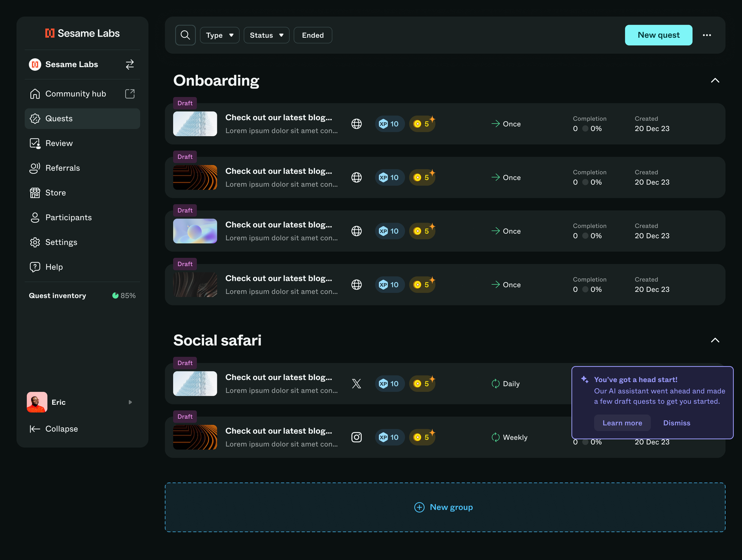Click the completion 0% indicator on fourth Onboarding quest

tap(592, 290)
